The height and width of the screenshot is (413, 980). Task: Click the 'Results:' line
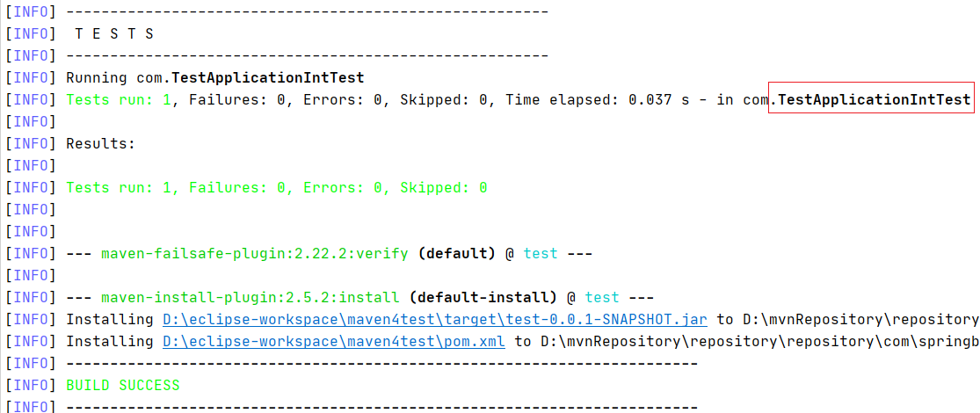(100, 144)
